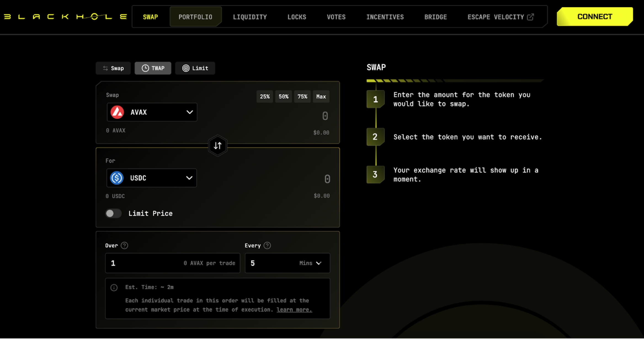Click the CONNECT button
644x339 pixels.
(594, 17)
